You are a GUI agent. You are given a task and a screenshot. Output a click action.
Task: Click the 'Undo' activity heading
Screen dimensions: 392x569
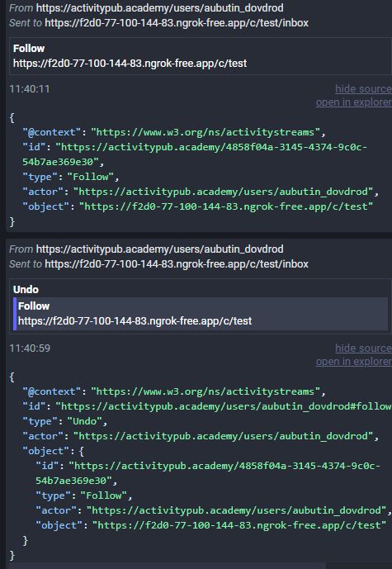click(26, 290)
